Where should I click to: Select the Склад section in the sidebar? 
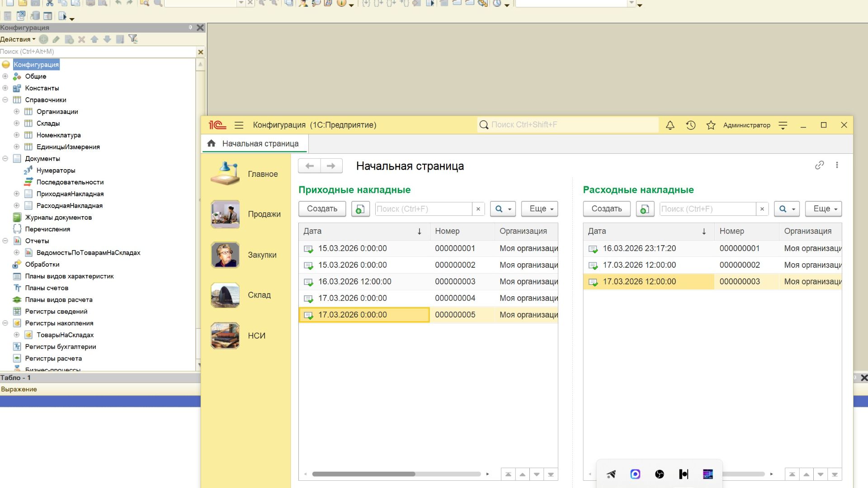(260, 295)
